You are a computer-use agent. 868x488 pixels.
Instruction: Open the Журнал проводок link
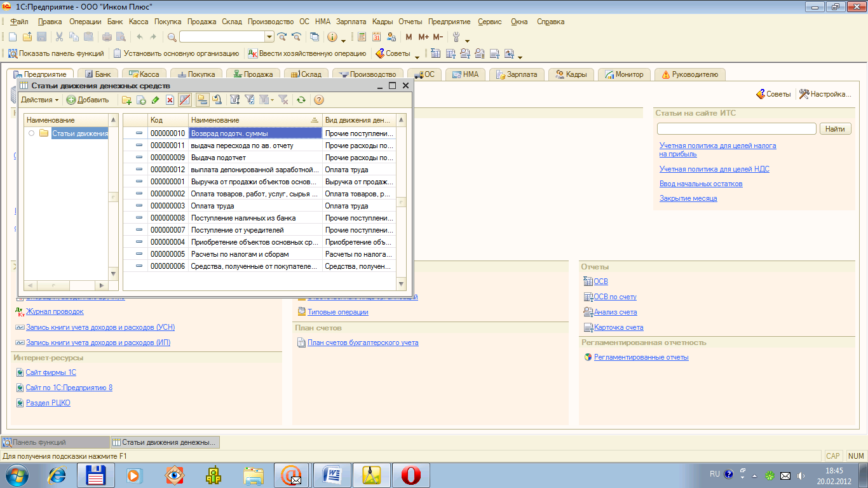coord(55,312)
